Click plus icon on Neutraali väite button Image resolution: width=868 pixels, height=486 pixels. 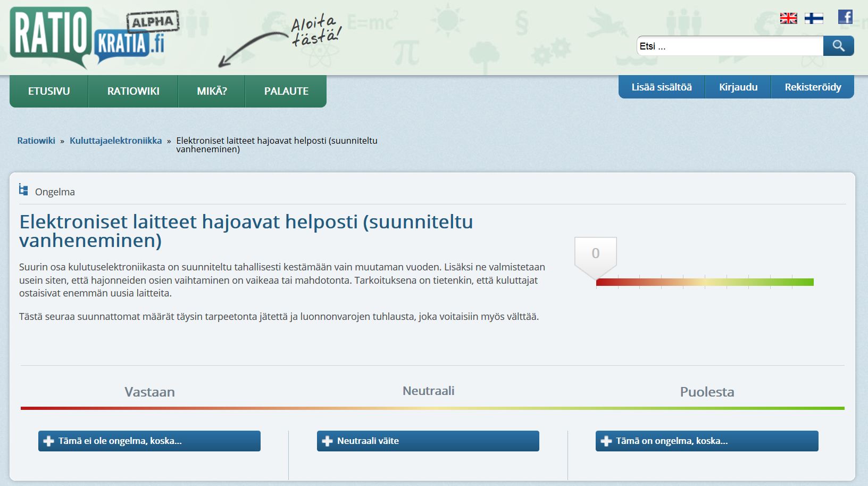(327, 441)
